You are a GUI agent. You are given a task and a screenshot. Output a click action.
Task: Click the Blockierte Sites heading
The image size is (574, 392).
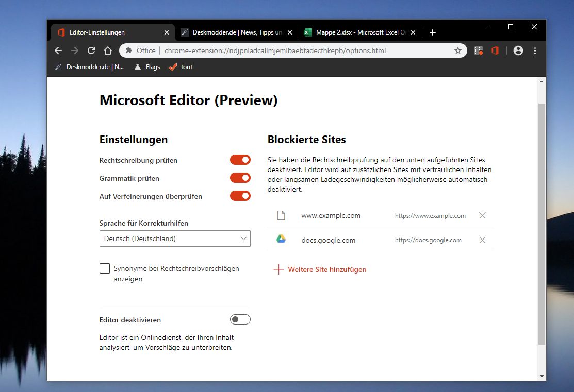point(306,139)
